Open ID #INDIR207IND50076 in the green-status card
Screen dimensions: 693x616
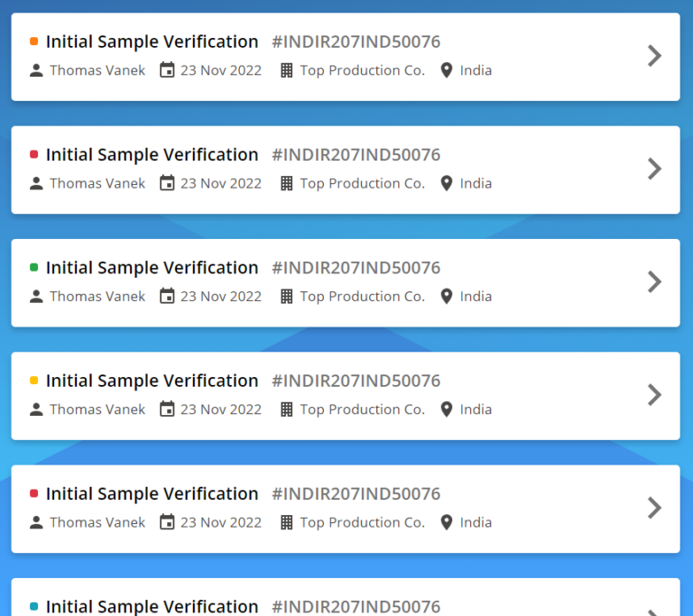(356, 268)
